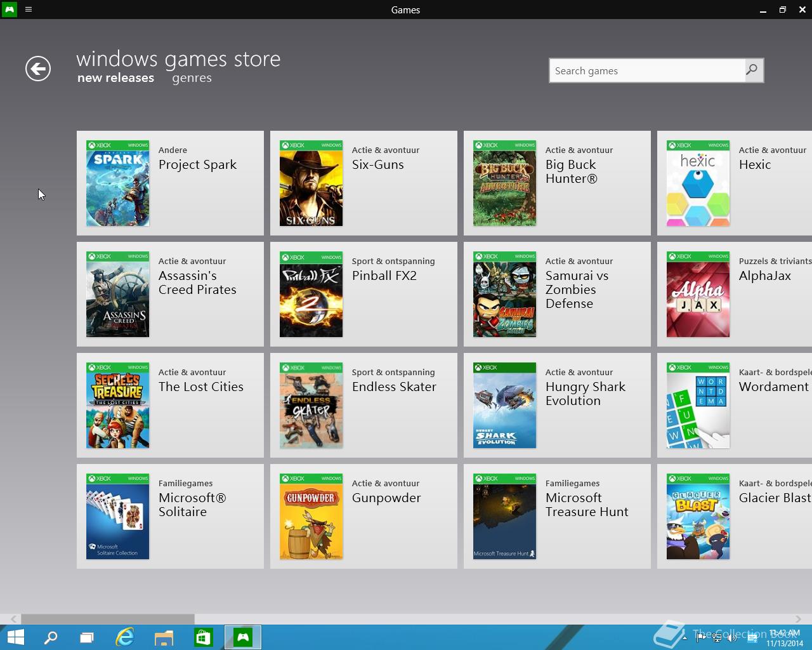This screenshot has height=650, width=812.
Task: Click The Lost Cities title text
Action: 201,387
